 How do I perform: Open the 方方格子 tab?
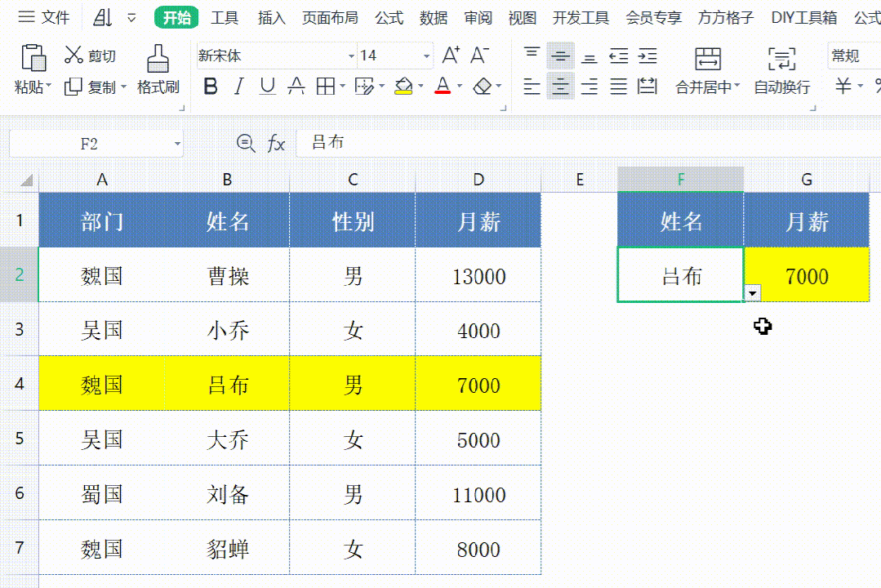coord(725,18)
